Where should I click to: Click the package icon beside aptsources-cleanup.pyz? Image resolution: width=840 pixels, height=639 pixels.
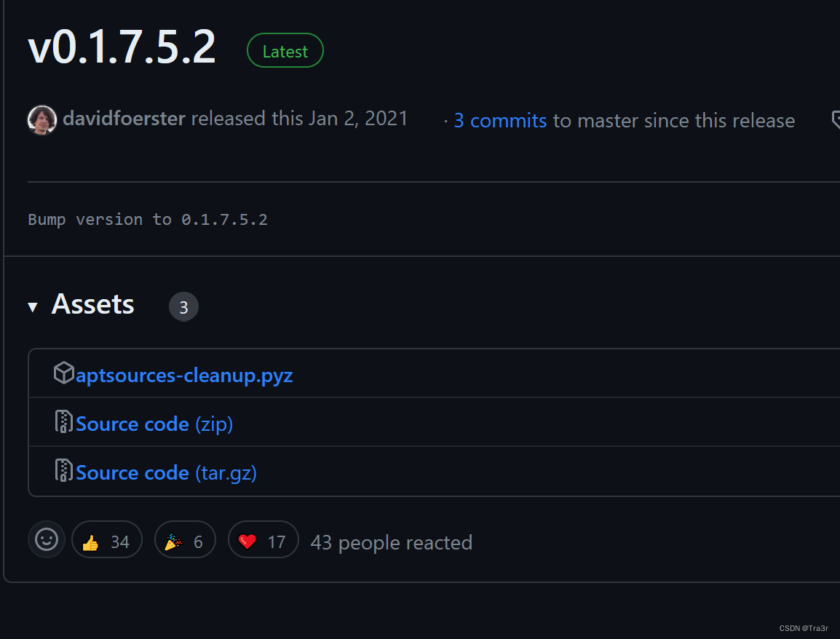coord(63,373)
